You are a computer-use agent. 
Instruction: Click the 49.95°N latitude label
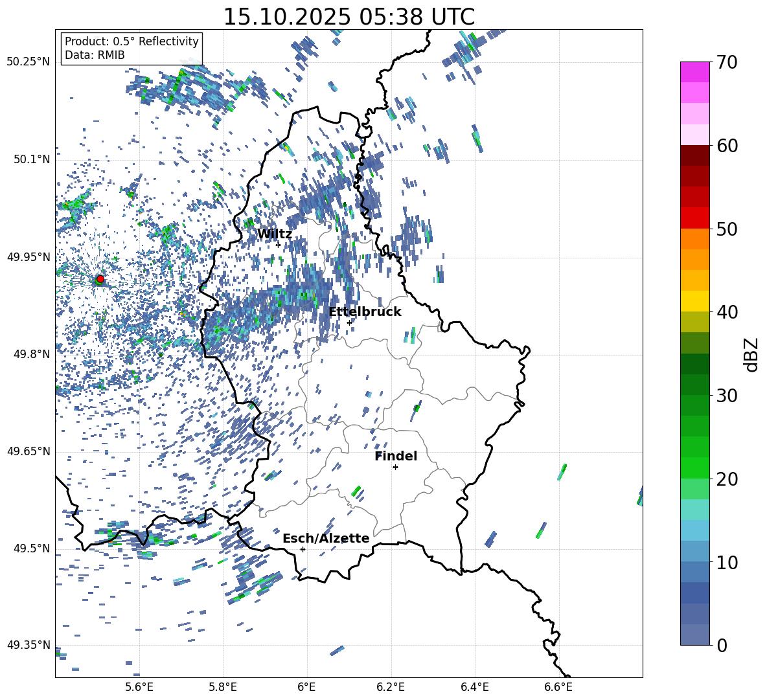coord(29,257)
